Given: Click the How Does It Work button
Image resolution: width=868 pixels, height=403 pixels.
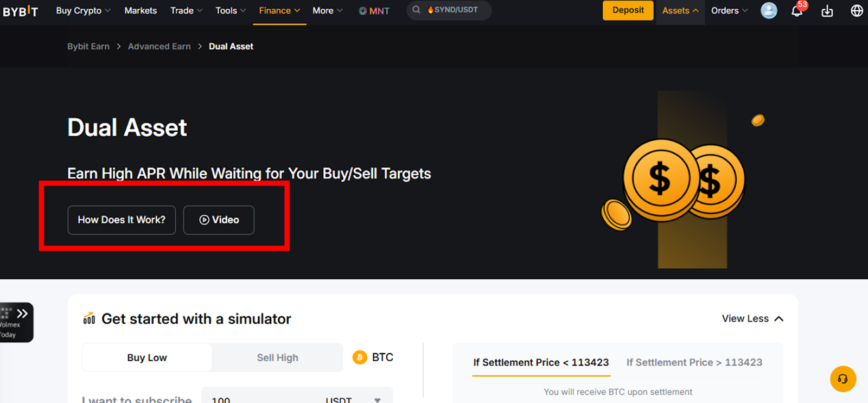Looking at the screenshot, I should click(x=121, y=220).
